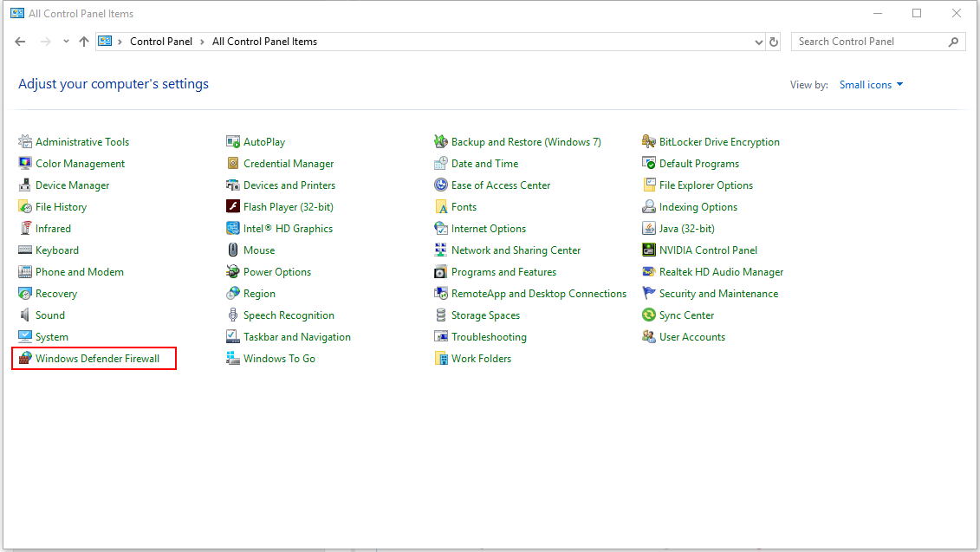Screen dimensions: 980x552
Task: Click the Realtek HD Audio Manager icon
Action: (649, 272)
